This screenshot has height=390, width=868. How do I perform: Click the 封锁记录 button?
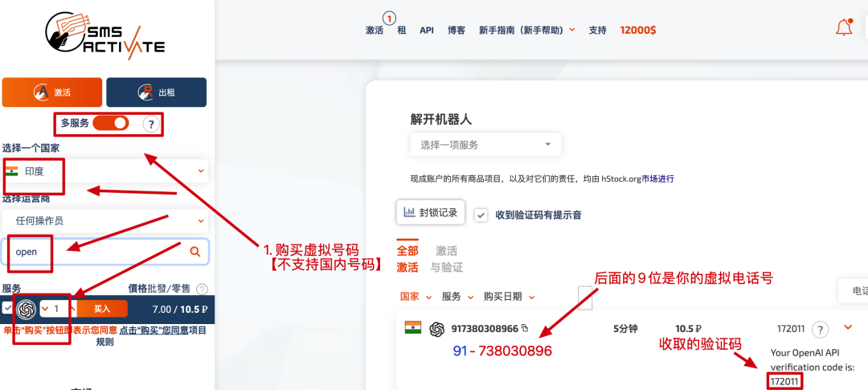pyautogui.click(x=430, y=213)
